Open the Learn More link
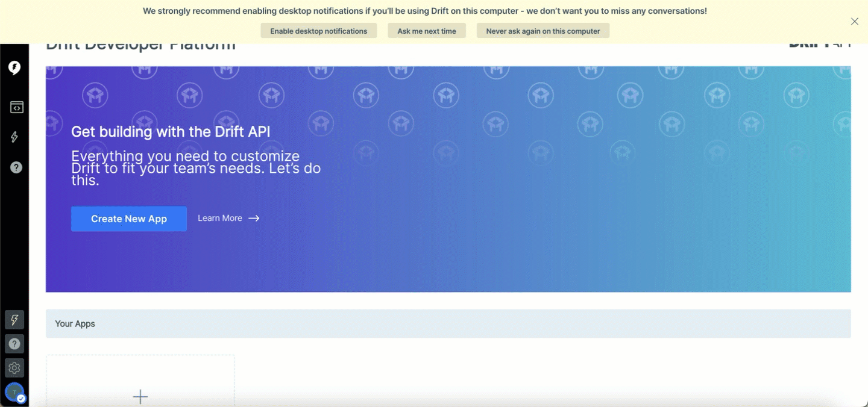868x407 pixels. (220, 218)
